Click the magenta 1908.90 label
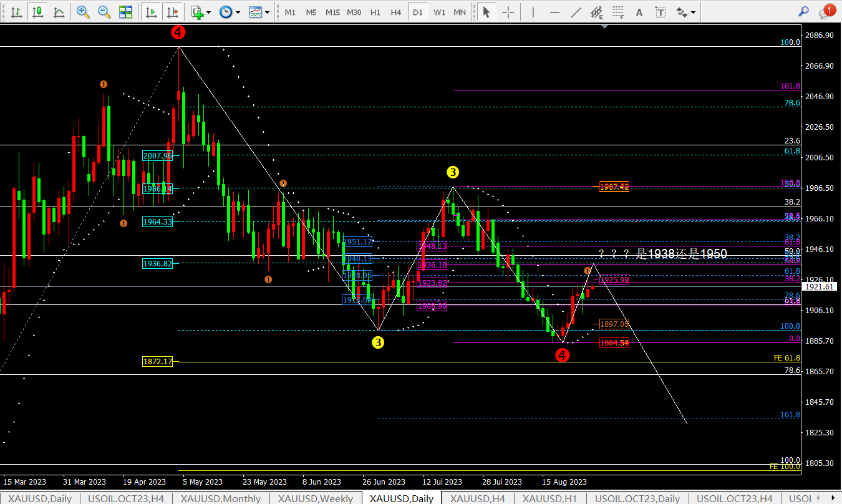 pyautogui.click(x=432, y=306)
